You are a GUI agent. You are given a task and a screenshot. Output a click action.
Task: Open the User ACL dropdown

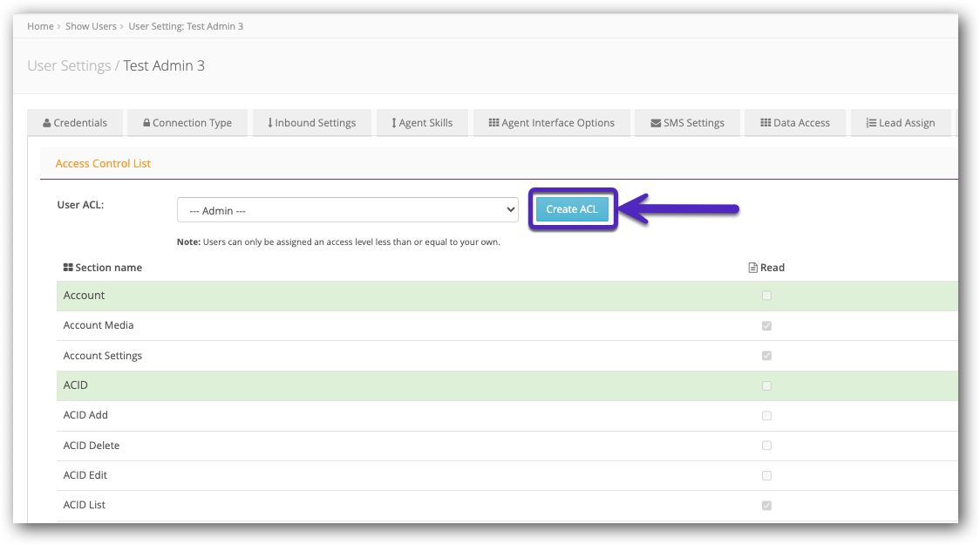coord(347,209)
